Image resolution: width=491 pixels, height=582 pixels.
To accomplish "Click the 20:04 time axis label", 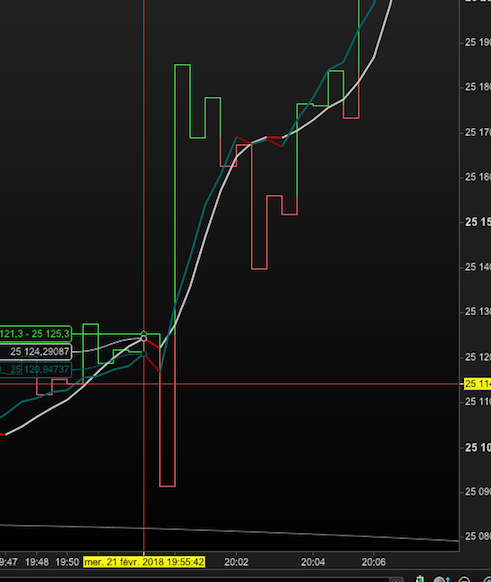I will [x=312, y=562].
